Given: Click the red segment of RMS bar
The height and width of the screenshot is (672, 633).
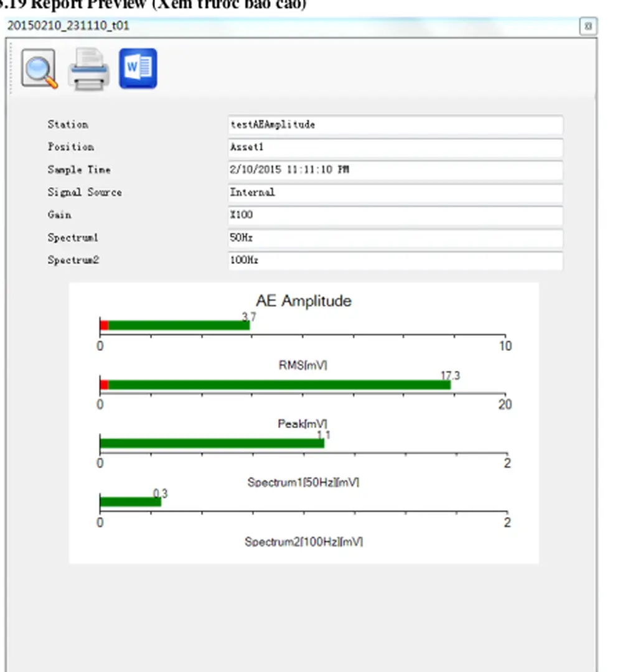Looking at the screenshot, I should (x=104, y=325).
